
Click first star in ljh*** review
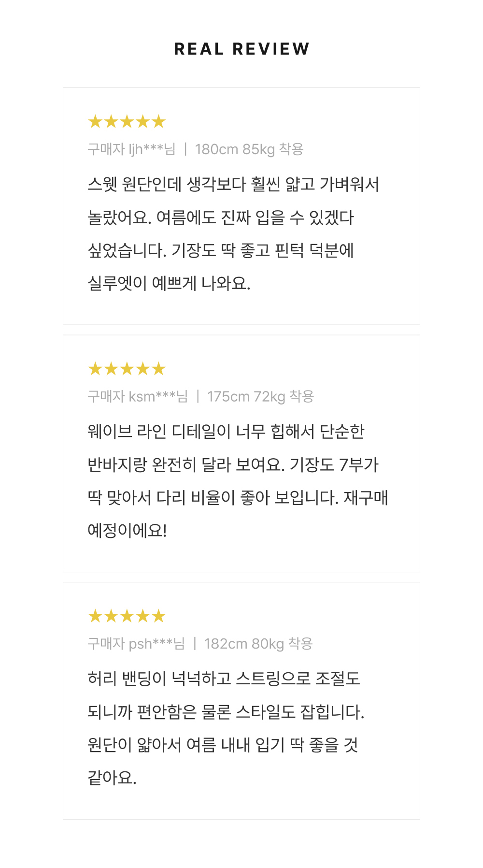(x=95, y=121)
